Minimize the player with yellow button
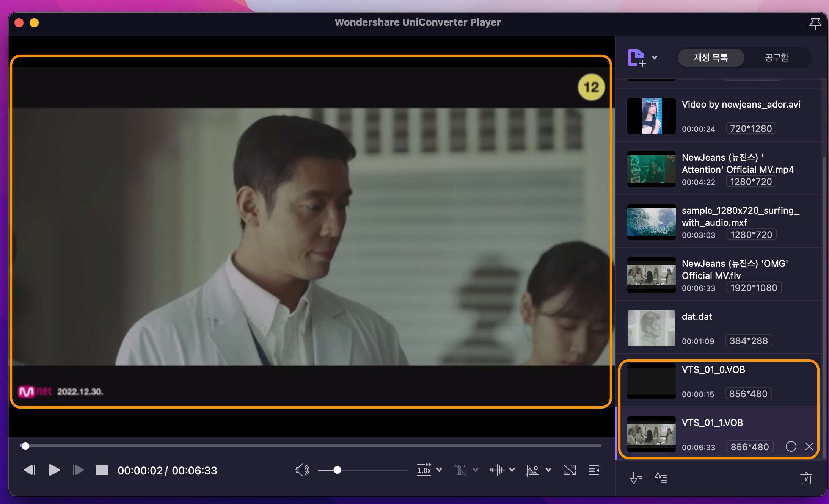Image resolution: width=829 pixels, height=504 pixels. pyautogui.click(x=34, y=23)
